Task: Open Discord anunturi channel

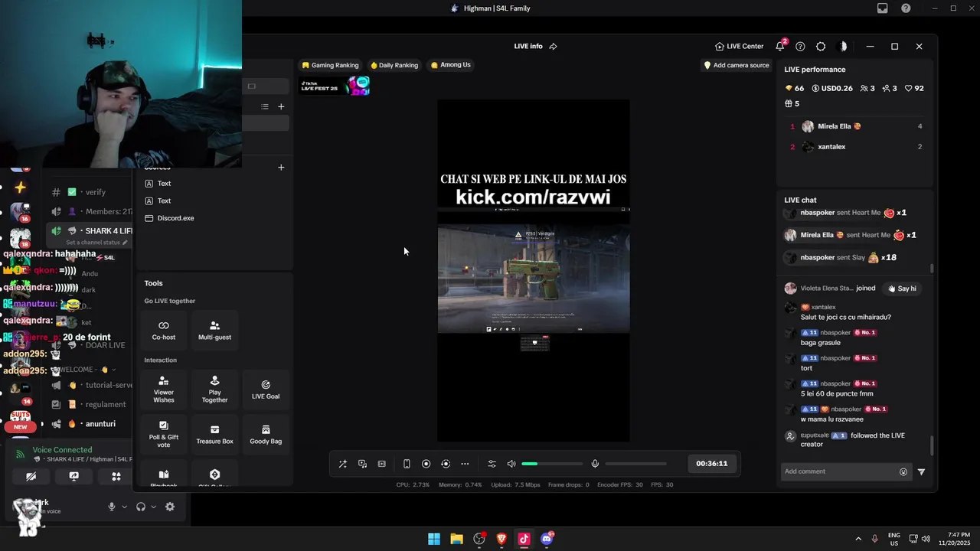Action: [100, 424]
